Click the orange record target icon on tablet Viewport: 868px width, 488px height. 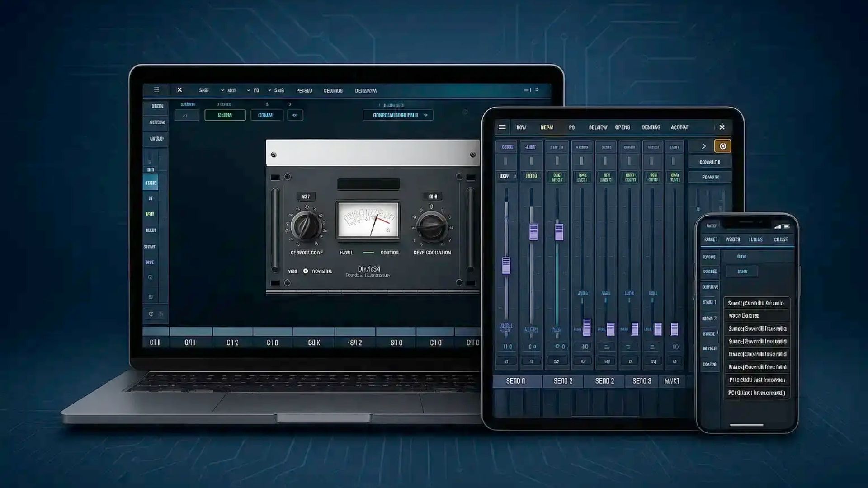coord(722,146)
